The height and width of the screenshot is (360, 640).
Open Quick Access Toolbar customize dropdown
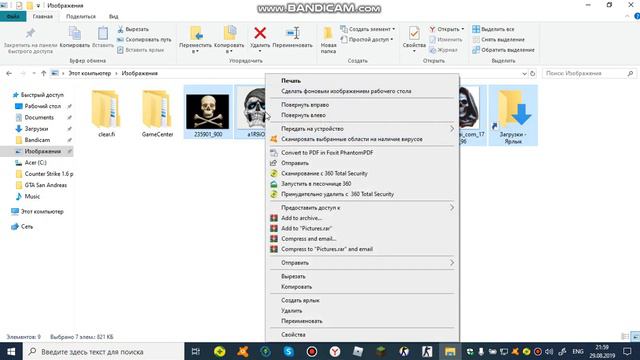(x=38, y=6)
